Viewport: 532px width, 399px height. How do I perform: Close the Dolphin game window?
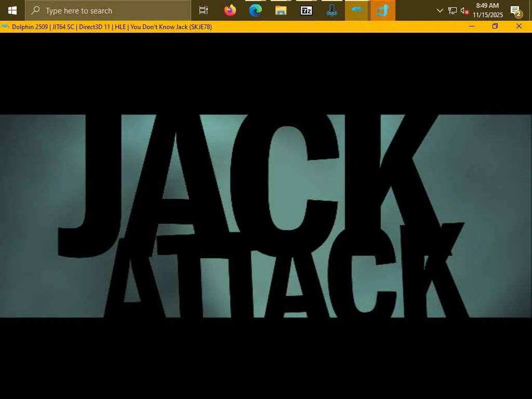point(519,26)
